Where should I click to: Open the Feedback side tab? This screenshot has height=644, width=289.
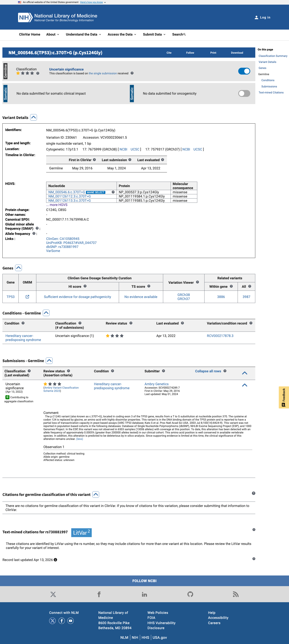[x=284, y=397]
